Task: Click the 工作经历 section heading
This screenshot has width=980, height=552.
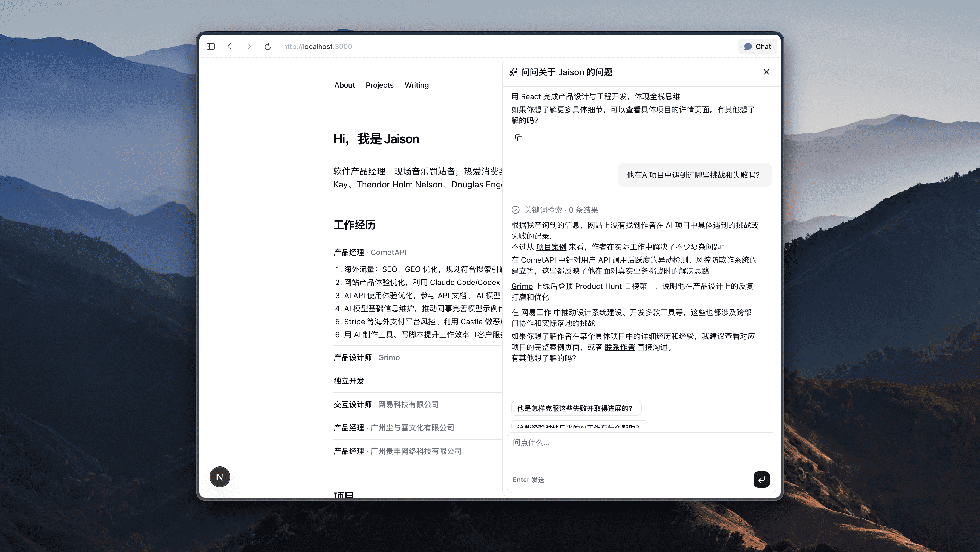Action: [354, 225]
